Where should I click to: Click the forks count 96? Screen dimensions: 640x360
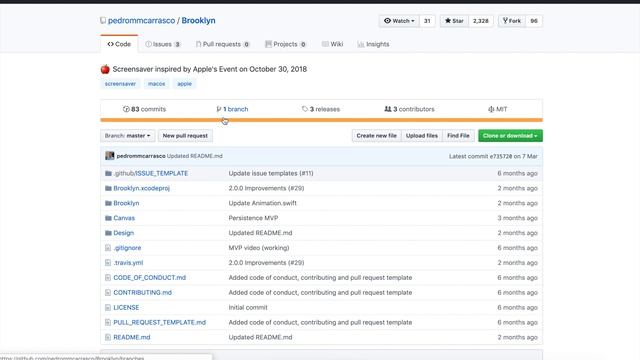tap(534, 21)
